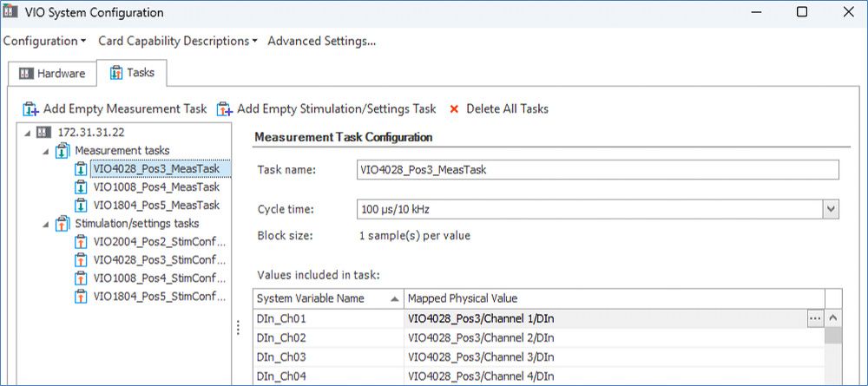Click the Add Empty Stimulation/Settings Task icon
Viewport: 868px width, 386px height.
[224, 109]
